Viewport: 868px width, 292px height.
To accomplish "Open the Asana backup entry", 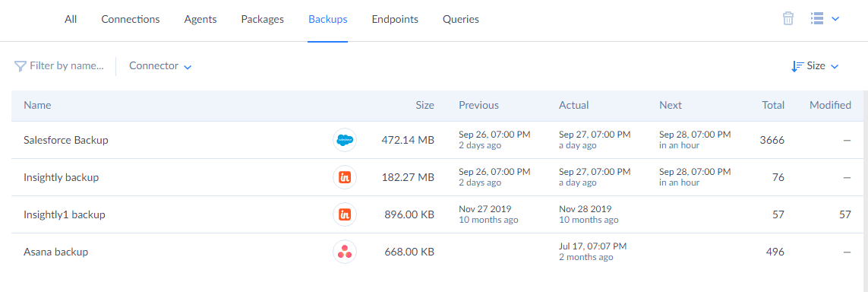I will 56,252.
